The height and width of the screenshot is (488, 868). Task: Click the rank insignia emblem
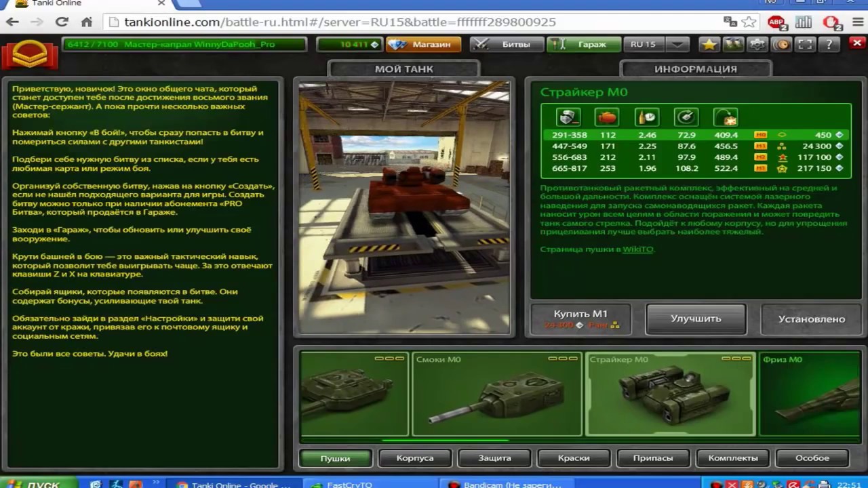pos(29,54)
